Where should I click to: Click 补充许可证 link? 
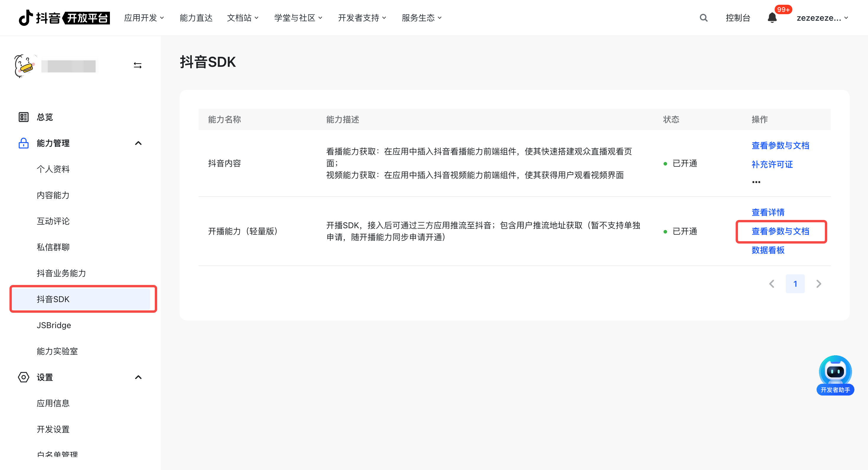click(x=772, y=165)
